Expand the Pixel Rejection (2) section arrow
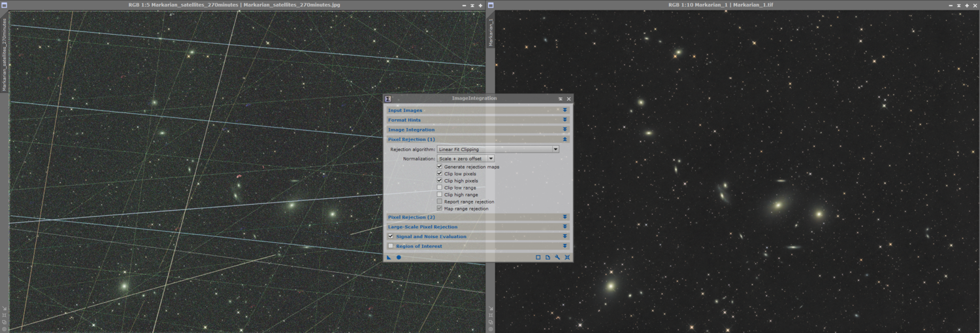Screen dimensions: 980x333 565,217
